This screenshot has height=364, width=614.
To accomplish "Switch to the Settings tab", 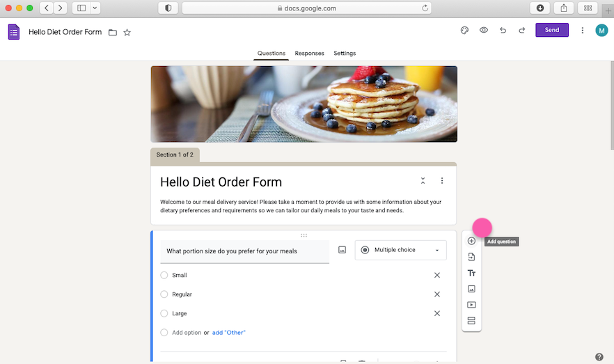I will click(345, 53).
